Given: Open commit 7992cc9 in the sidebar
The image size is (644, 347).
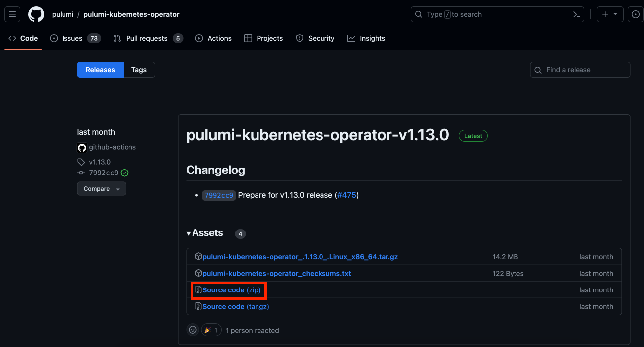Looking at the screenshot, I should tap(103, 173).
